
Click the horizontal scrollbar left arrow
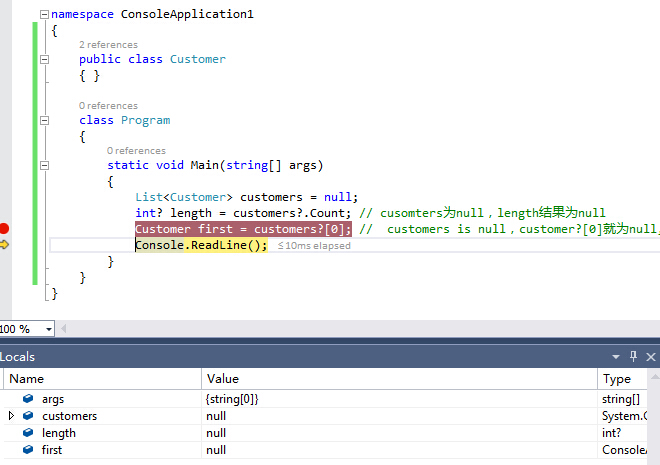[64, 329]
